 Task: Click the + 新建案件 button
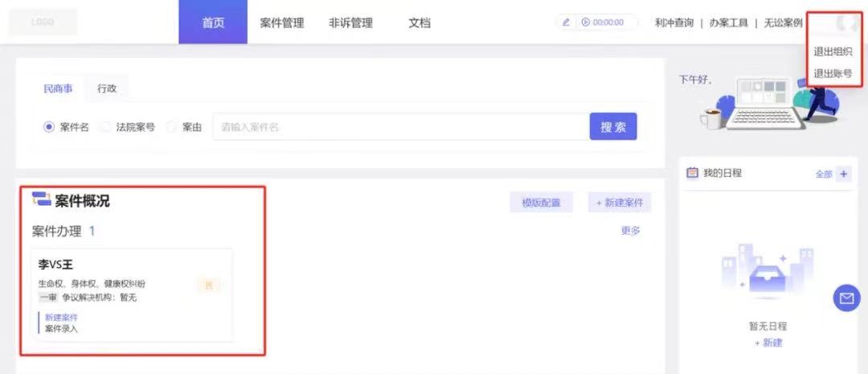[620, 203]
